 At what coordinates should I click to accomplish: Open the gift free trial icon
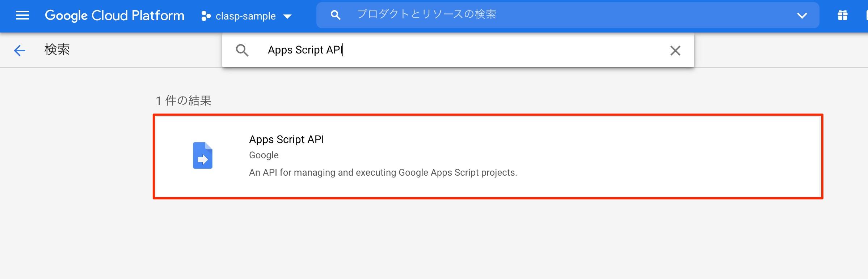[x=842, y=15]
